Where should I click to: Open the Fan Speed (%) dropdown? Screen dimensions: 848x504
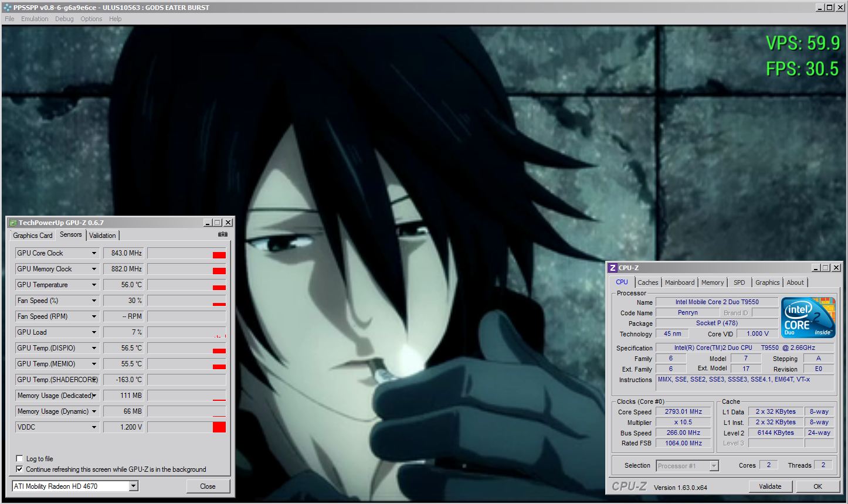pyautogui.click(x=93, y=301)
